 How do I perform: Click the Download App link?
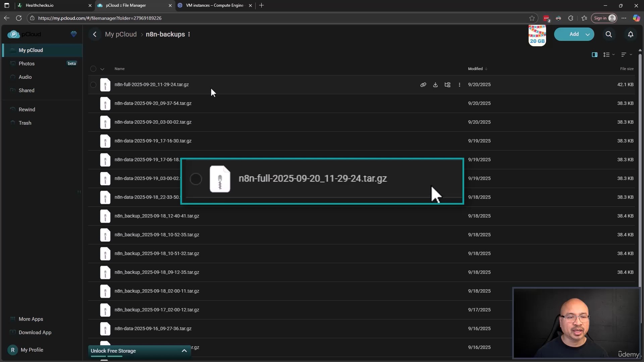click(35, 333)
